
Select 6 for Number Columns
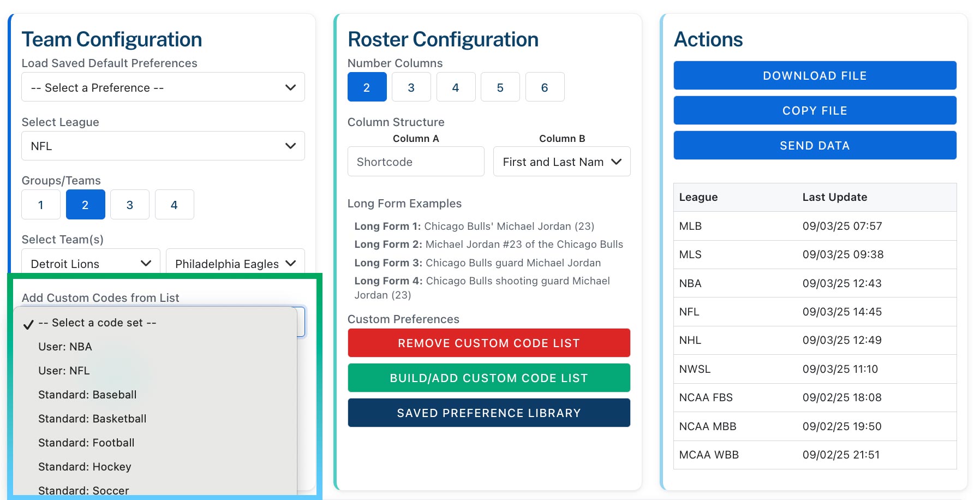coord(545,87)
